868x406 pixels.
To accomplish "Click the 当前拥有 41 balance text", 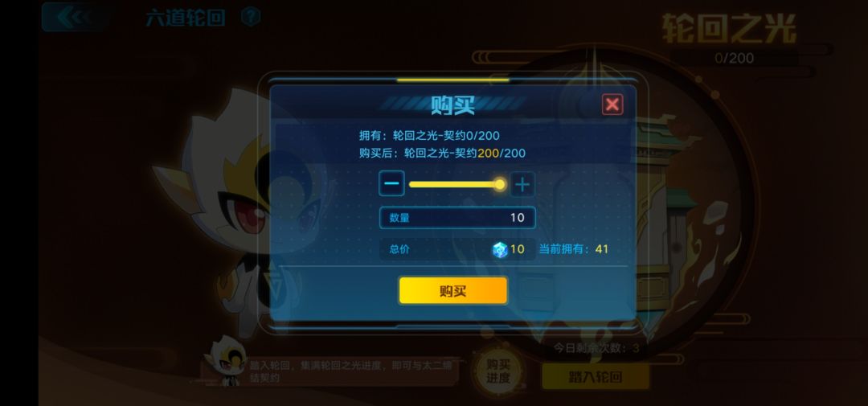I will [x=574, y=249].
